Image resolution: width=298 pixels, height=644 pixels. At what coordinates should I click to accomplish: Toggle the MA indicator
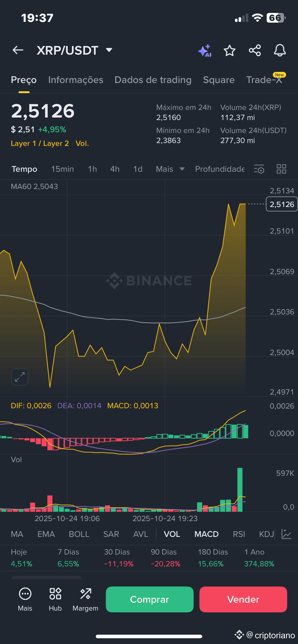(17, 534)
